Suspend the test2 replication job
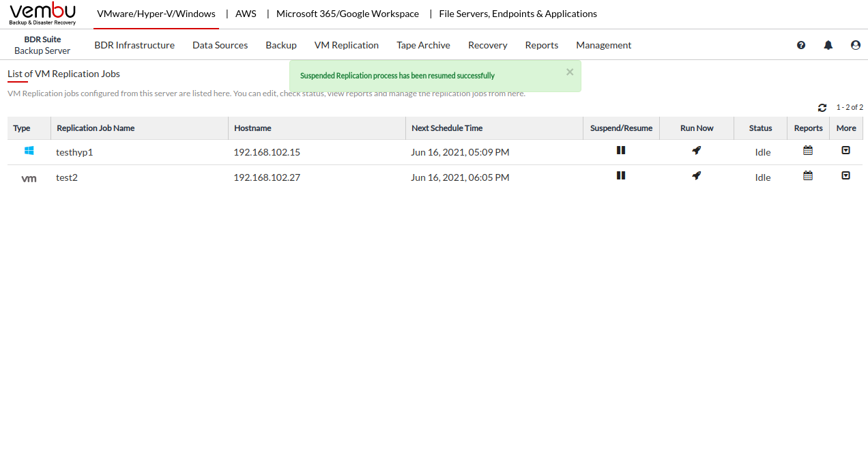Image resolution: width=868 pixels, height=449 pixels. coord(621,175)
